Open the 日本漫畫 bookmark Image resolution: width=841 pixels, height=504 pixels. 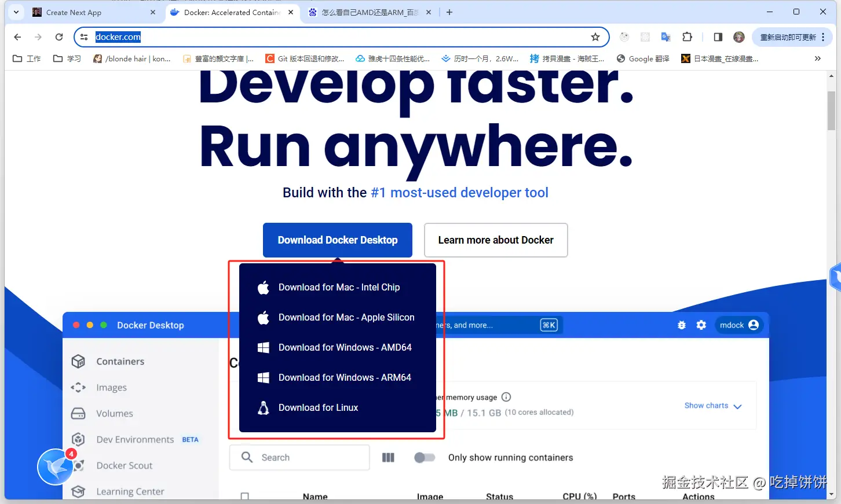720,58
